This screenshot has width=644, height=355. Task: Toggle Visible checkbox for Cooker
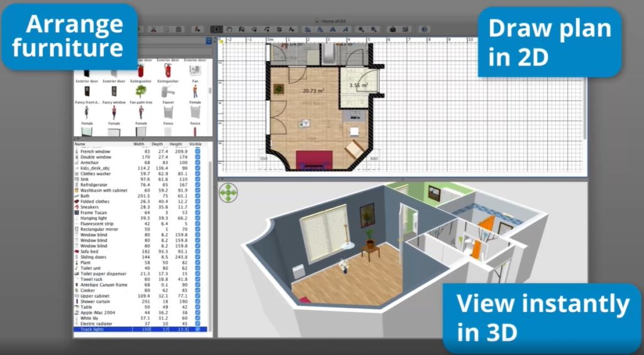[197, 290]
